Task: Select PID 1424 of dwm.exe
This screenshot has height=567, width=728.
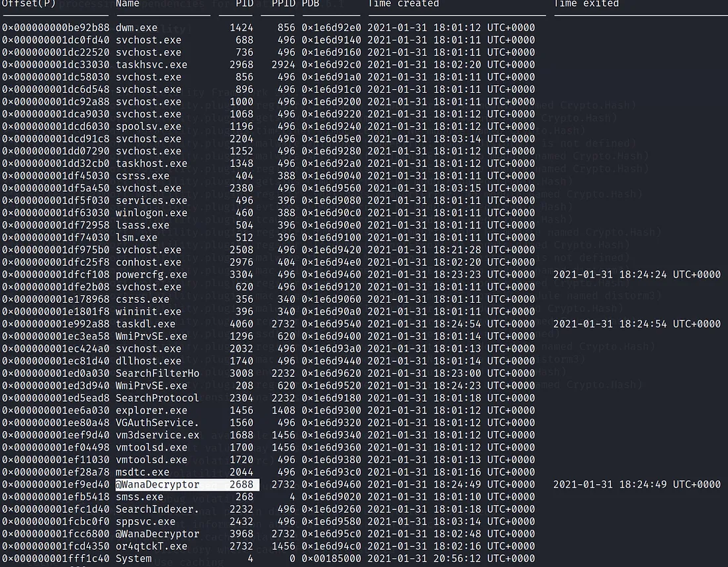Action: (x=242, y=28)
